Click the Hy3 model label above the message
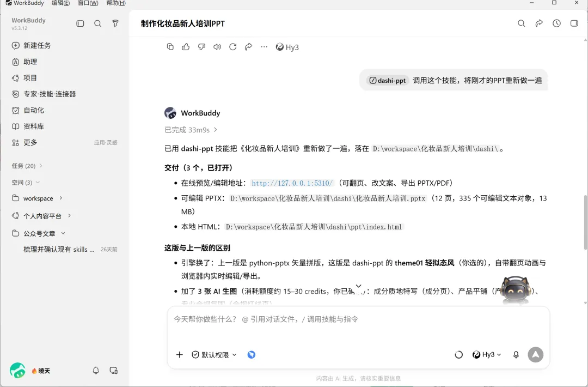 [287, 47]
